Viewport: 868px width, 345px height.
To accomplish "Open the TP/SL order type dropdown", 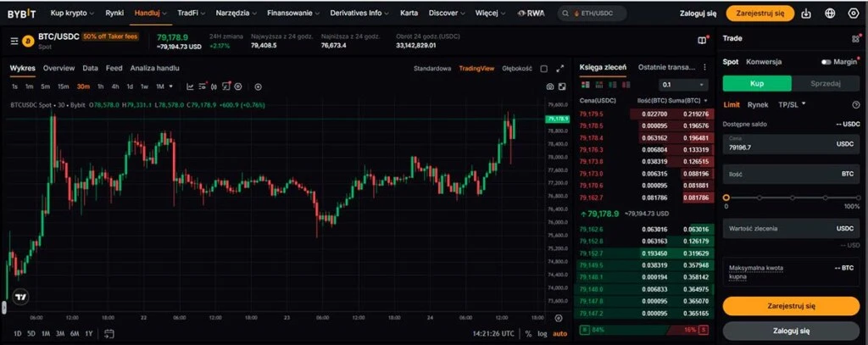I will click(x=792, y=104).
